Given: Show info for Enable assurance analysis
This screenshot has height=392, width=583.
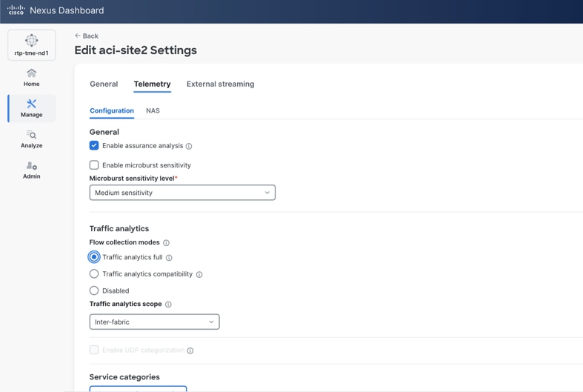Looking at the screenshot, I should [x=189, y=146].
